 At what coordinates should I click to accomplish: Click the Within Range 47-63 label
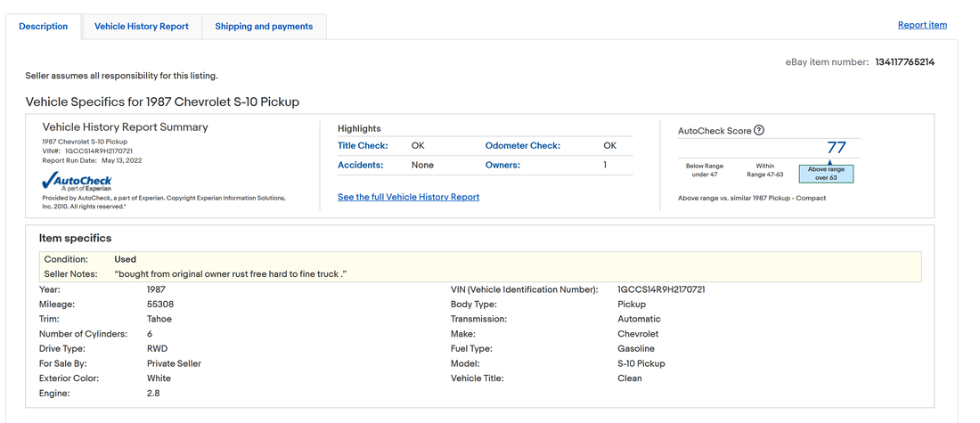765,171
